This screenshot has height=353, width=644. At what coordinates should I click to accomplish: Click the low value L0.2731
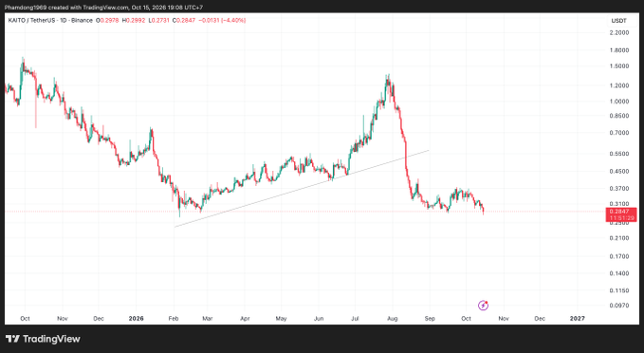coord(159,20)
